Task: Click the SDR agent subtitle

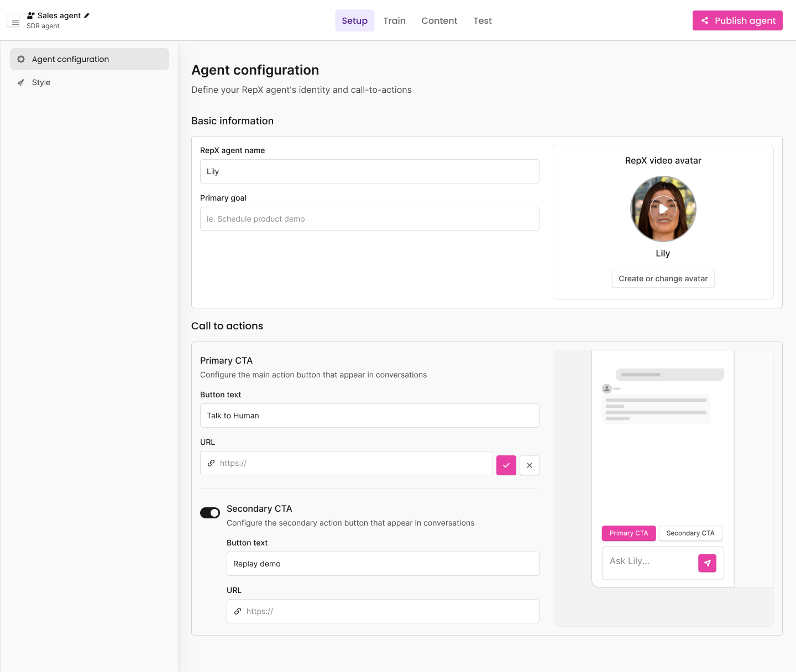Action: (43, 26)
